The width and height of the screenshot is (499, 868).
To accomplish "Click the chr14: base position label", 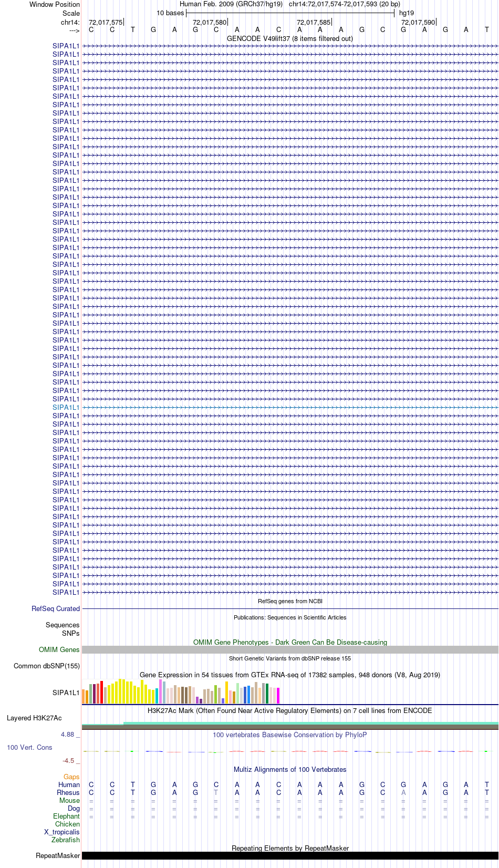I will (70, 22).
